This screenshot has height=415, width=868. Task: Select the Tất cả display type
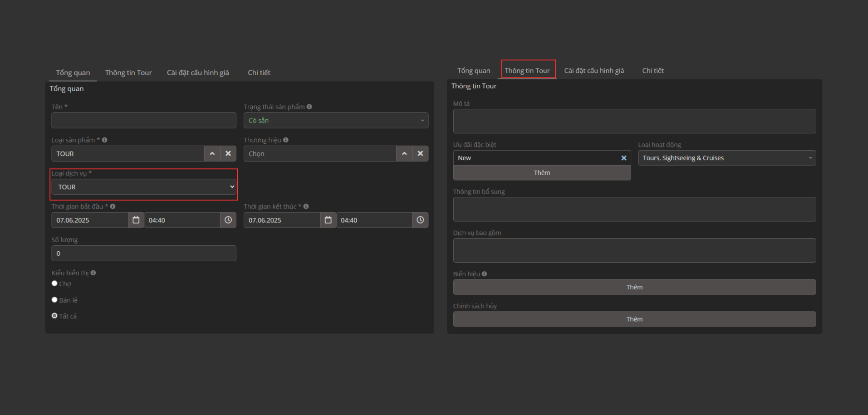[54, 316]
